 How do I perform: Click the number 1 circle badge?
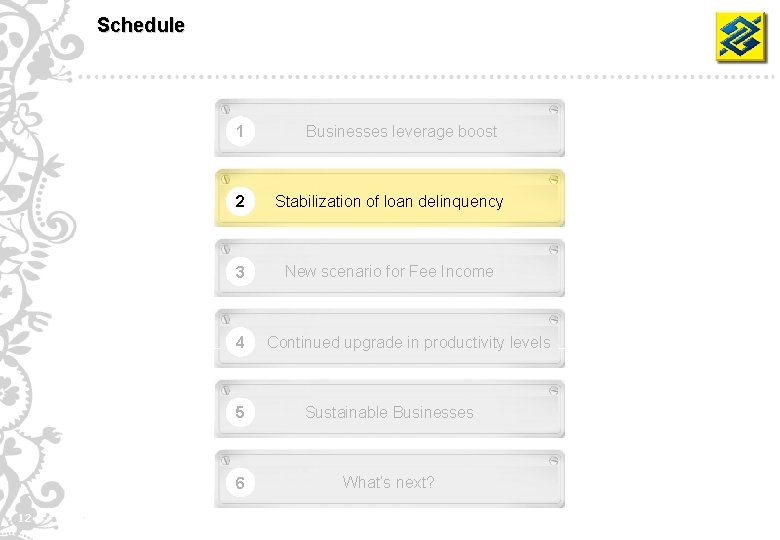click(x=240, y=131)
